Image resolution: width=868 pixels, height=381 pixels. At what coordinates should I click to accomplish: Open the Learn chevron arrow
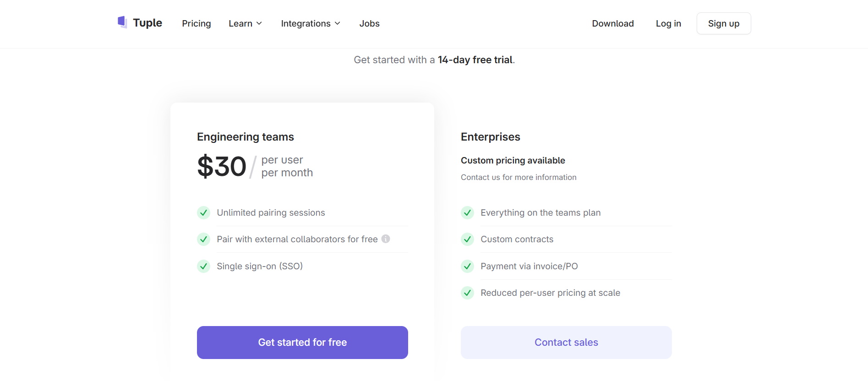click(x=259, y=23)
